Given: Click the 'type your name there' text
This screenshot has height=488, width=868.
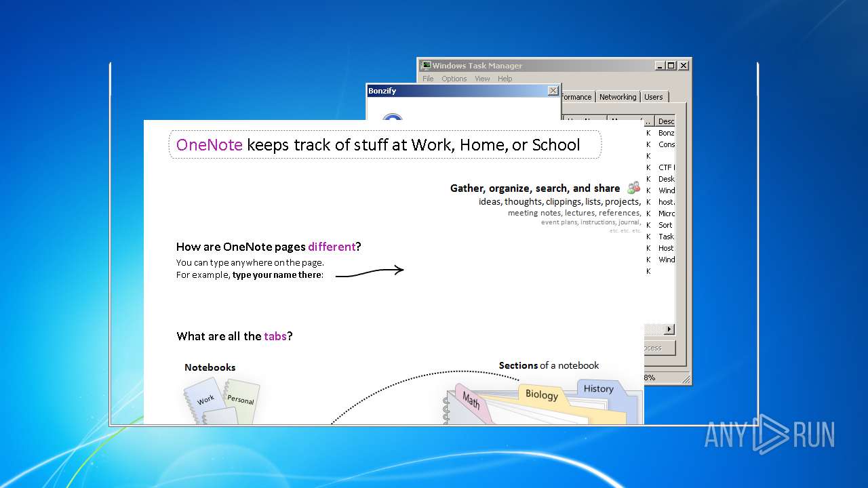Looking at the screenshot, I should [x=277, y=275].
